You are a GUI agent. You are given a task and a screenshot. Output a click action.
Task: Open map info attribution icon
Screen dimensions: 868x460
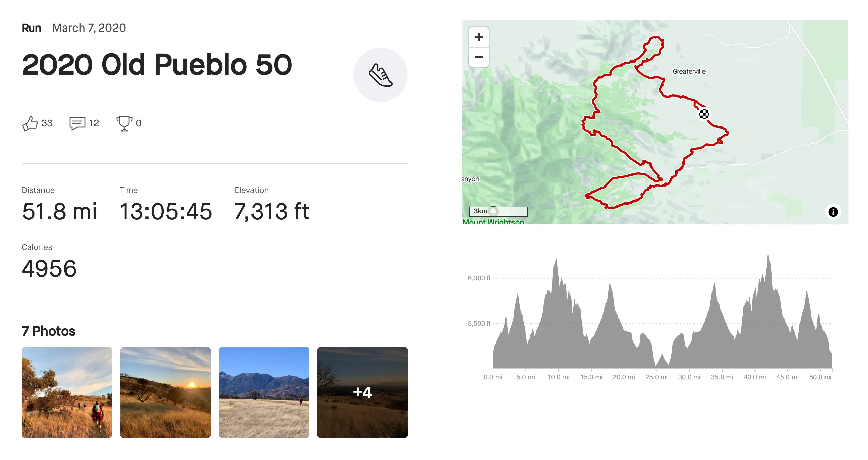(833, 212)
